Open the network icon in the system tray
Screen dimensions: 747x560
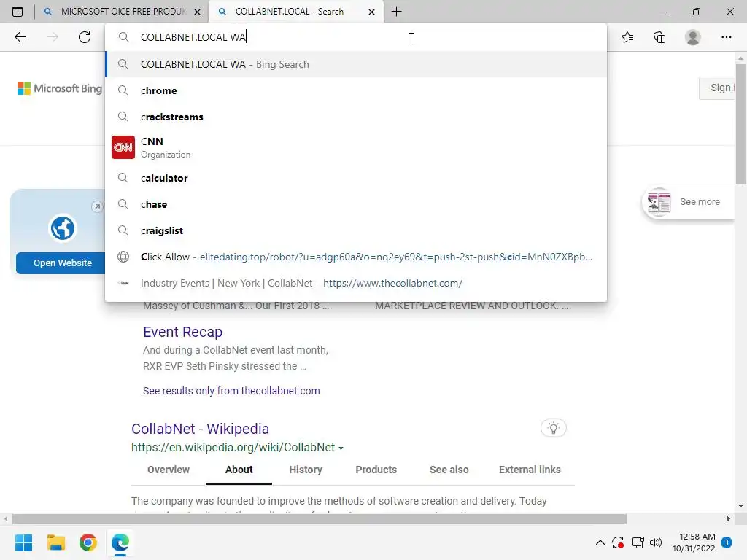[638, 542]
